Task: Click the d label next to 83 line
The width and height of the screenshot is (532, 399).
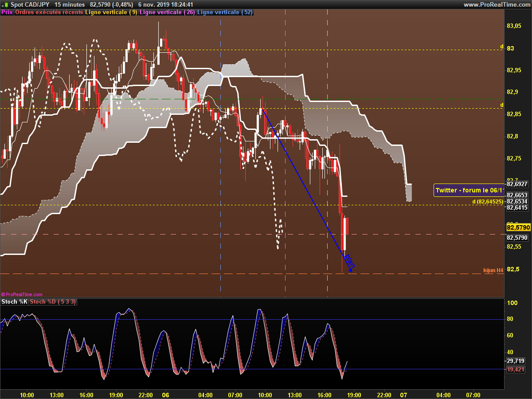Action: pyautogui.click(x=502, y=46)
